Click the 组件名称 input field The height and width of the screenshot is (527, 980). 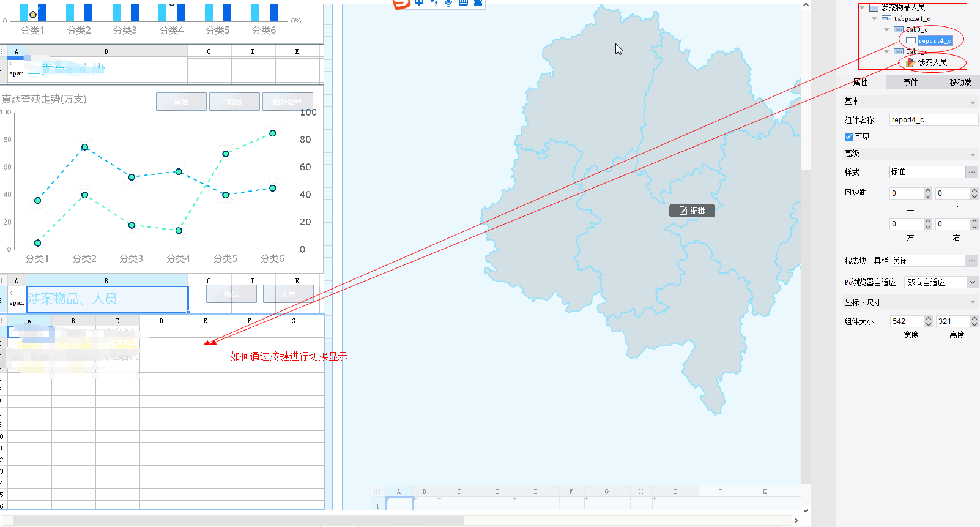click(x=934, y=120)
